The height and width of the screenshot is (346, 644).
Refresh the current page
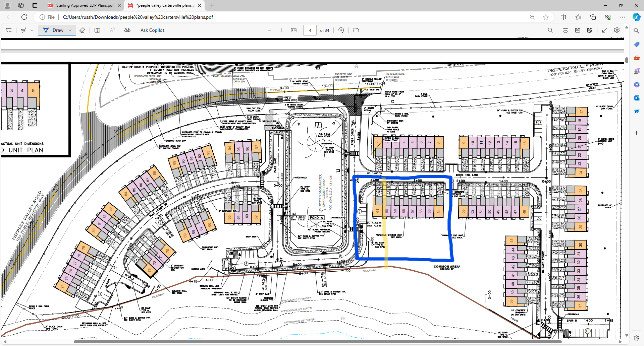click(24, 17)
